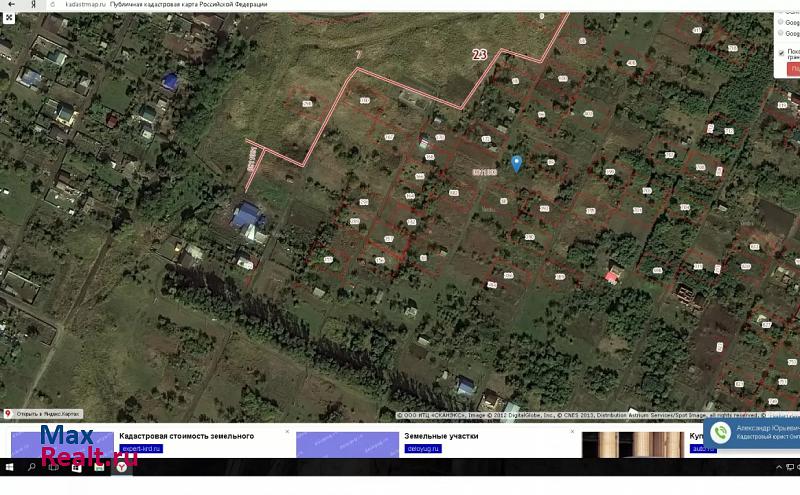Click the blue location pin marker
Image resolution: width=800 pixels, height=495 pixels.
pyautogui.click(x=516, y=164)
